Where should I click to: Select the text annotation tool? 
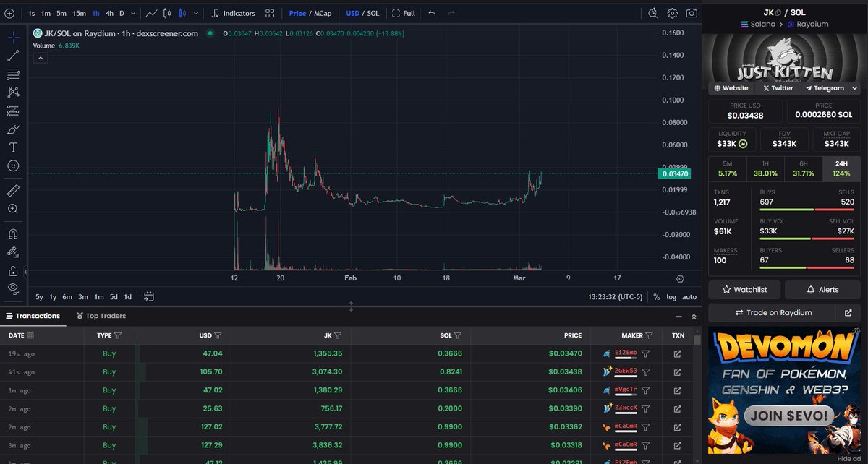point(13,147)
